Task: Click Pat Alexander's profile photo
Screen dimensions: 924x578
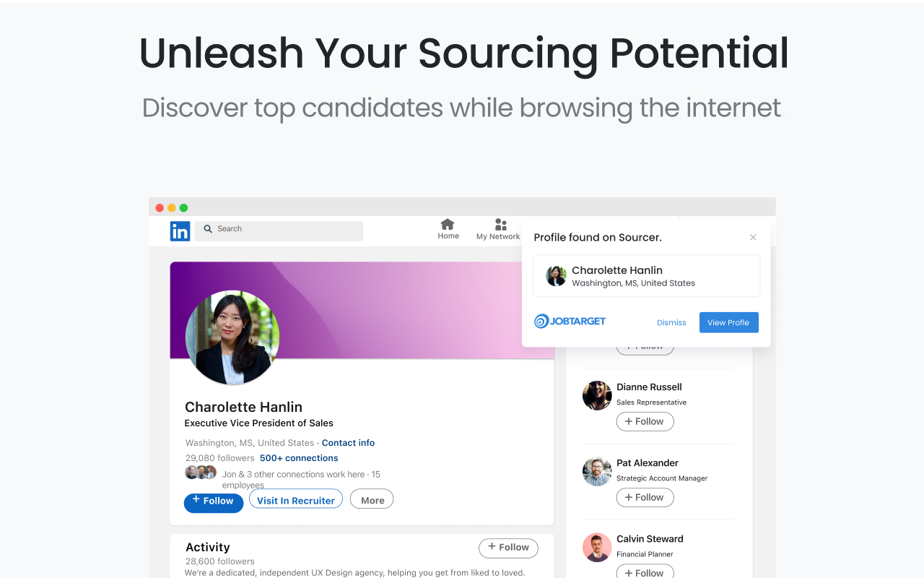Action: click(597, 471)
